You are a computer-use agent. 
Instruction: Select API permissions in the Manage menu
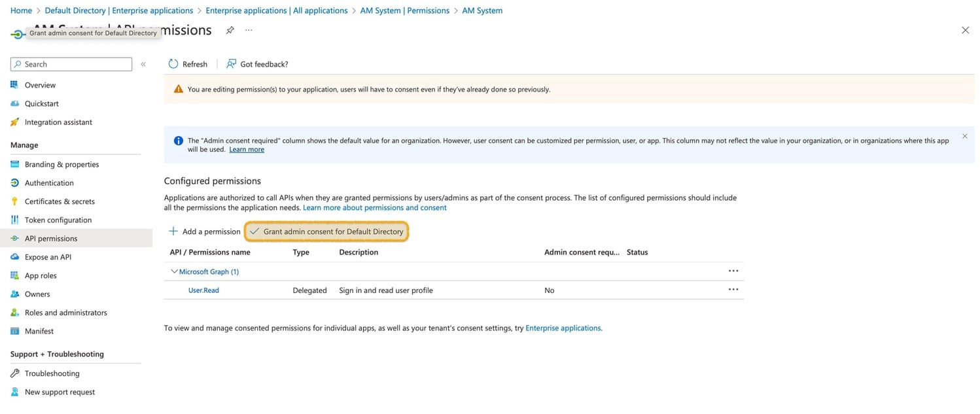52,238
